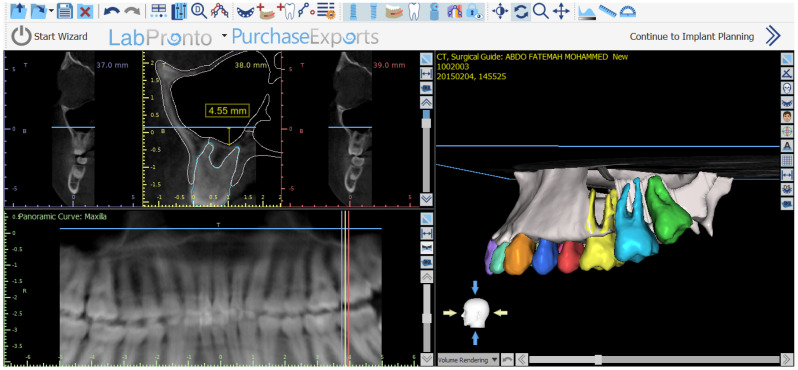The height and width of the screenshot is (370, 798).
Task: Click the cross-section vertical slider handle
Action: pos(426,123)
